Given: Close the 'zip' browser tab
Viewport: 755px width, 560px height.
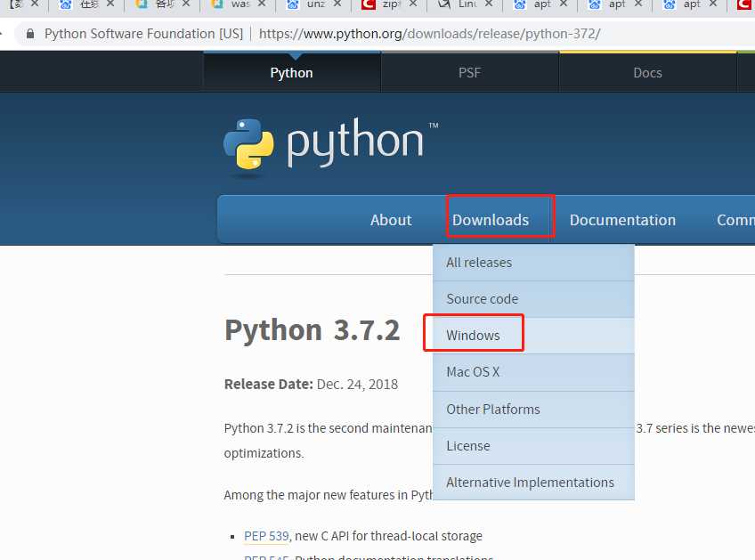Looking at the screenshot, I should [x=412, y=4].
